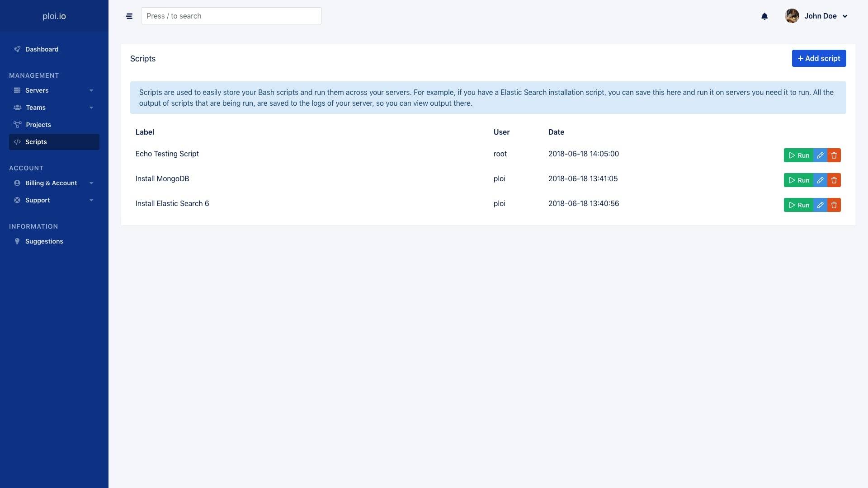Delete the Echo Testing Script entry

coord(834,155)
